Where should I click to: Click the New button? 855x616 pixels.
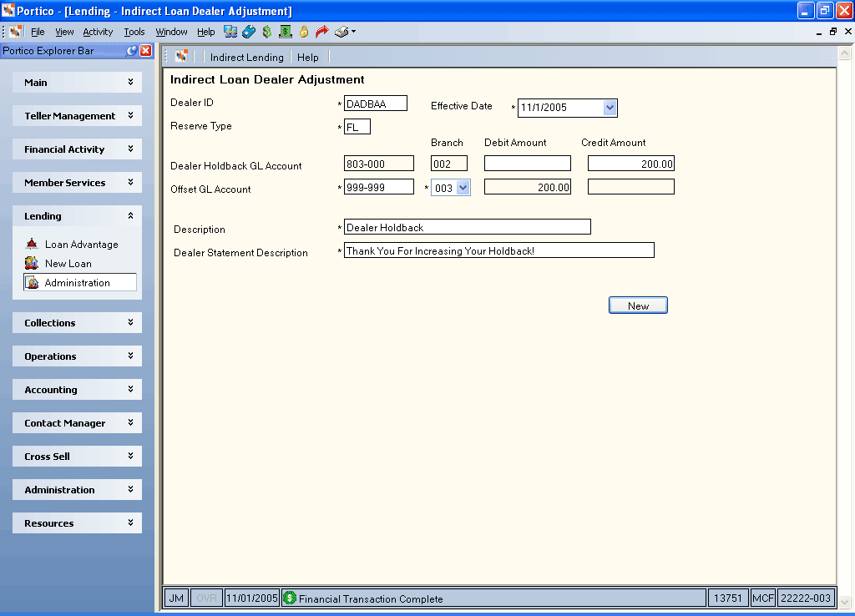(638, 305)
